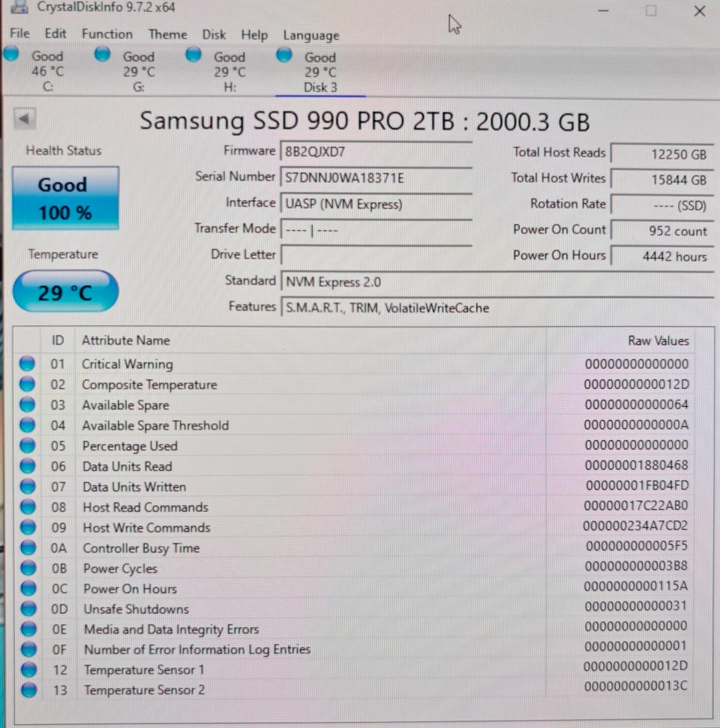
Task: Close the CrystalDiskInfo window
Action: pos(700,10)
